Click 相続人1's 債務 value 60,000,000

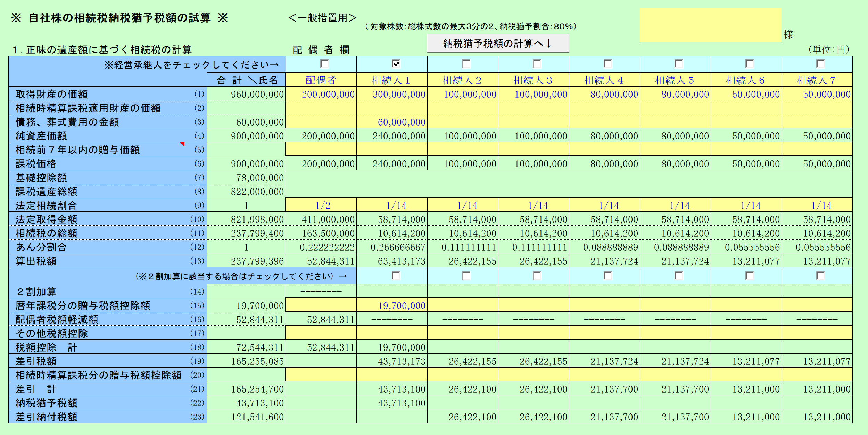[392, 121]
